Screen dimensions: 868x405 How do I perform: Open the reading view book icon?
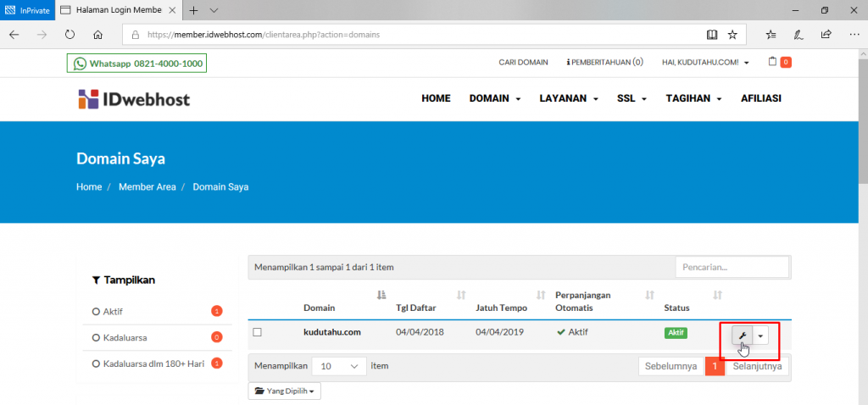tap(711, 35)
